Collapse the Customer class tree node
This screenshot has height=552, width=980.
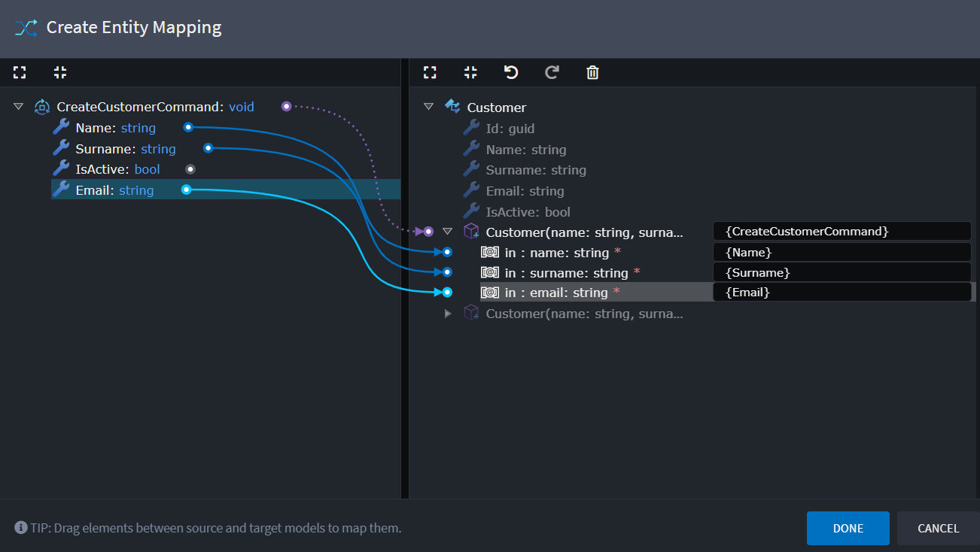(x=428, y=107)
